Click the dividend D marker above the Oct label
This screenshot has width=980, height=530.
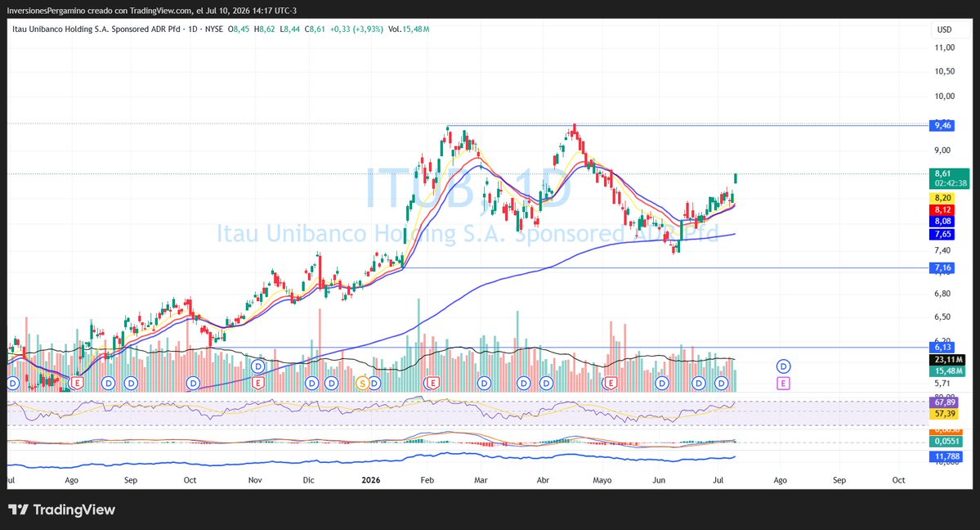coord(193,382)
